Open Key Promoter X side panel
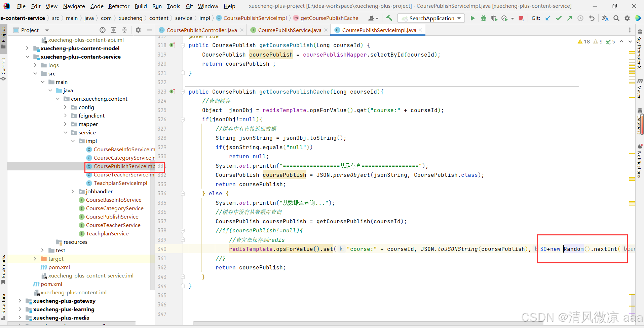Screen dimensions: 644x328 [640, 49]
